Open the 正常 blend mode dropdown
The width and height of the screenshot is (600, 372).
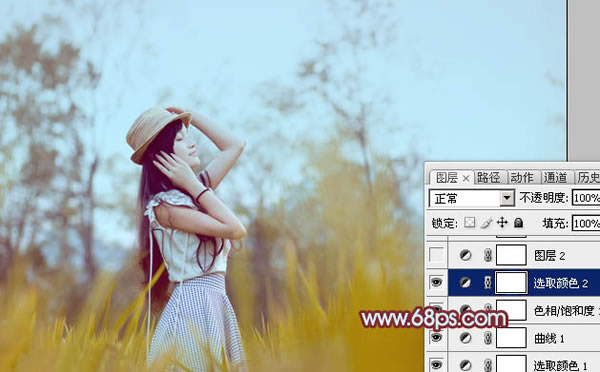[472, 198]
